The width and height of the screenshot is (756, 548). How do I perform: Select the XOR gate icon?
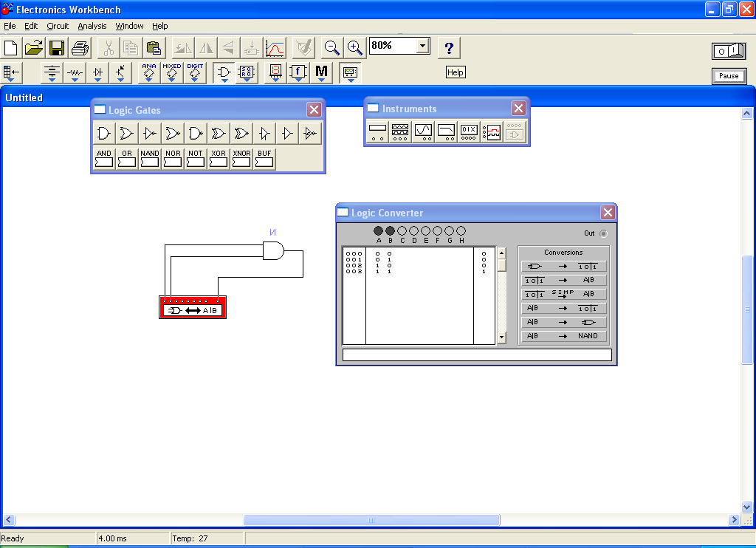219,133
